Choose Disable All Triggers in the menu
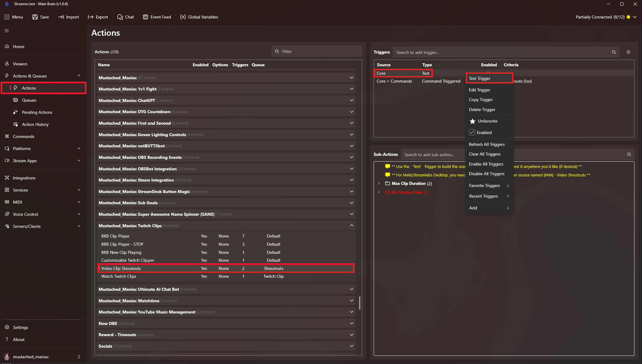 (486, 174)
